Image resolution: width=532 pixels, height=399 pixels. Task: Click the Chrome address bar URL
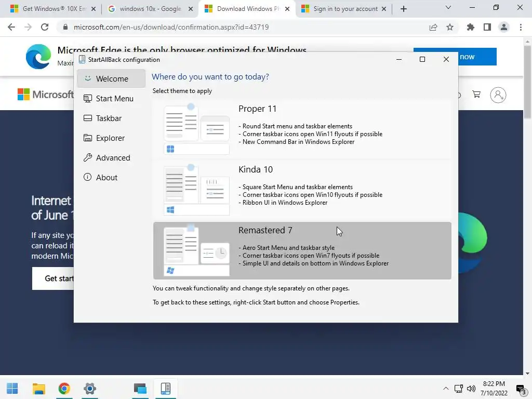[171, 27]
